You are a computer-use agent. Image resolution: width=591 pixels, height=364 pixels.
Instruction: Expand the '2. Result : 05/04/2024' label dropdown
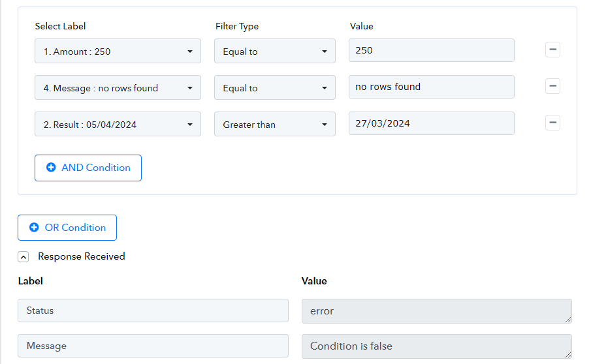[x=118, y=125]
